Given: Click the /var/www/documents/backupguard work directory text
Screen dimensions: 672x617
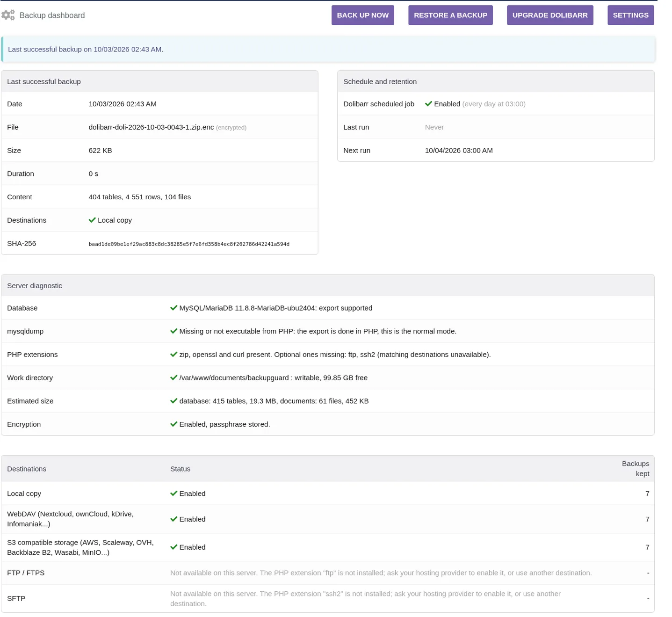Looking at the screenshot, I should click(274, 377).
